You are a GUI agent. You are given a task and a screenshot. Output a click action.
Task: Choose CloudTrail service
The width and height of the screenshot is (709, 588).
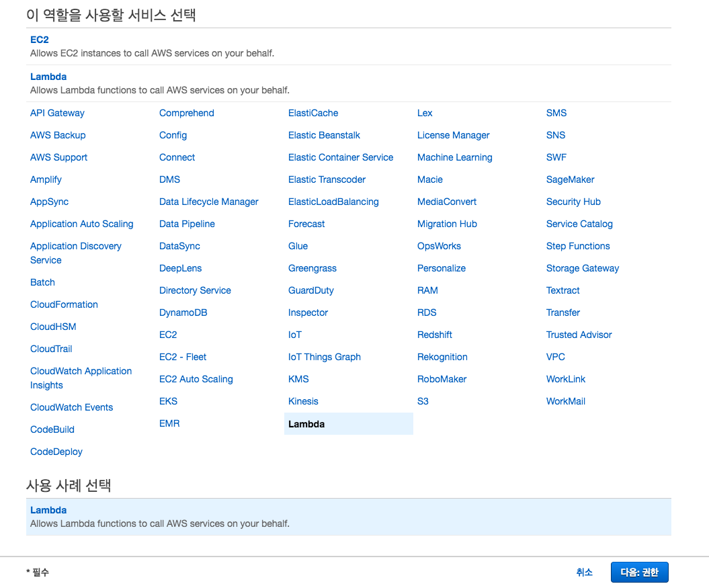point(51,349)
